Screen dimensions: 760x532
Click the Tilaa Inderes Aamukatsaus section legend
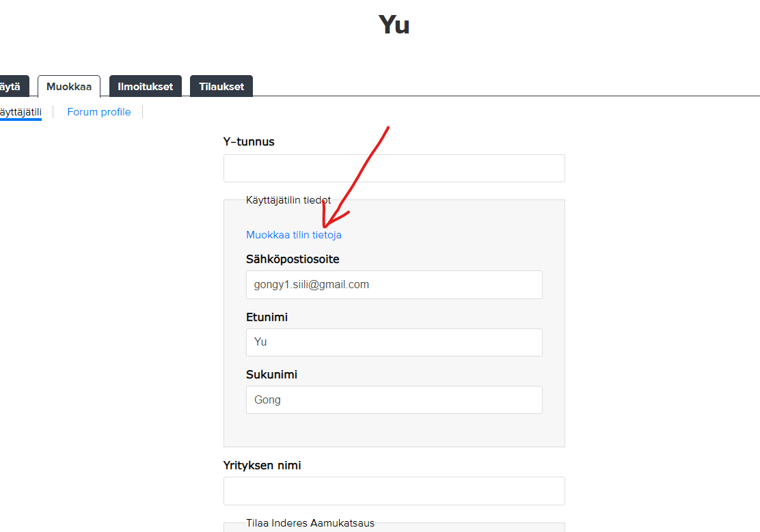(310, 523)
